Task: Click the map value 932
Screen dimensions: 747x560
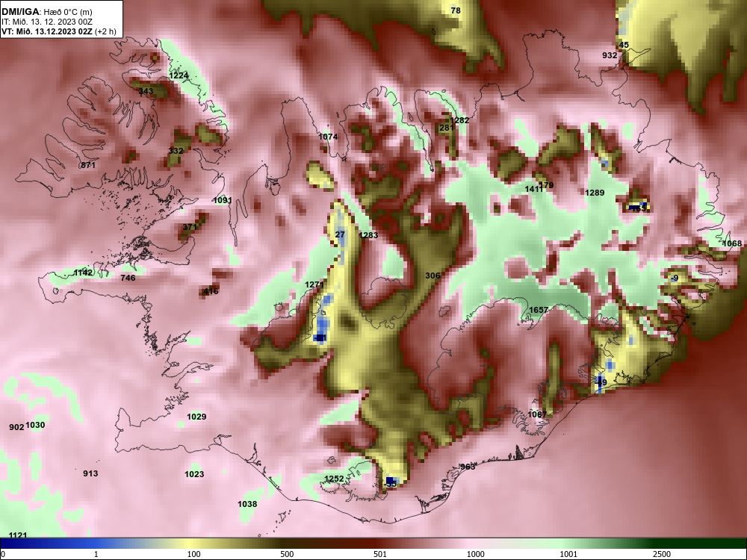Action: click(x=610, y=55)
